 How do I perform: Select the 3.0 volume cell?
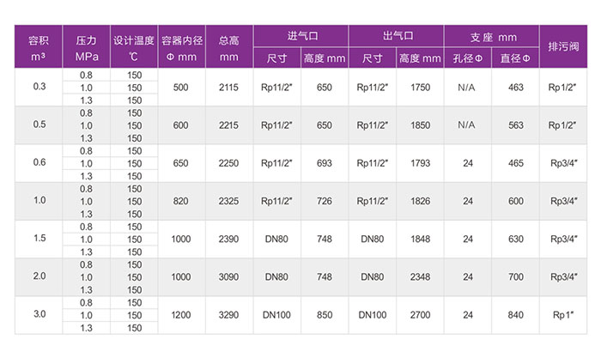[x=39, y=314]
